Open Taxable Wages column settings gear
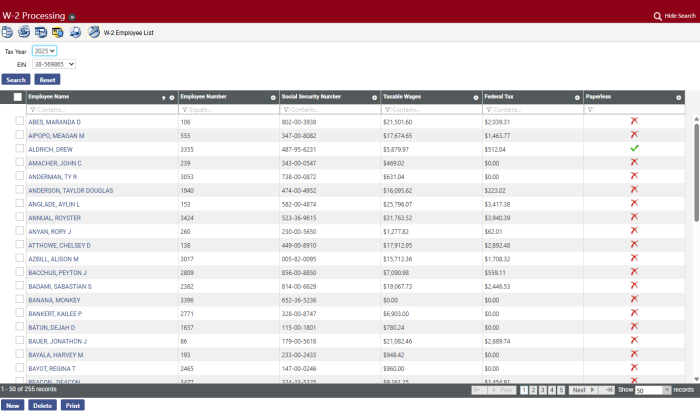Screen dimensions: 700x412 (x=475, y=97)
